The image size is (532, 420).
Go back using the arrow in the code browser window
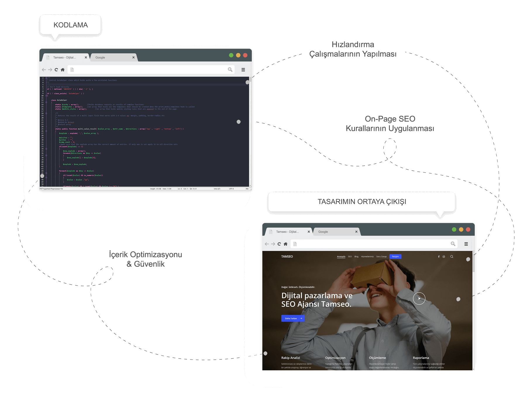click(x=44, y=70)
